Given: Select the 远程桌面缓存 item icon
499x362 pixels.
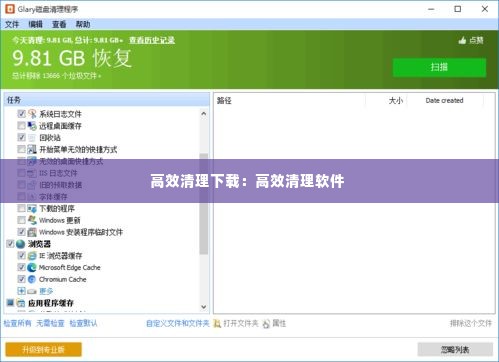Looking at the screenshot, I should pyautogui.click(x=32, y=126).
